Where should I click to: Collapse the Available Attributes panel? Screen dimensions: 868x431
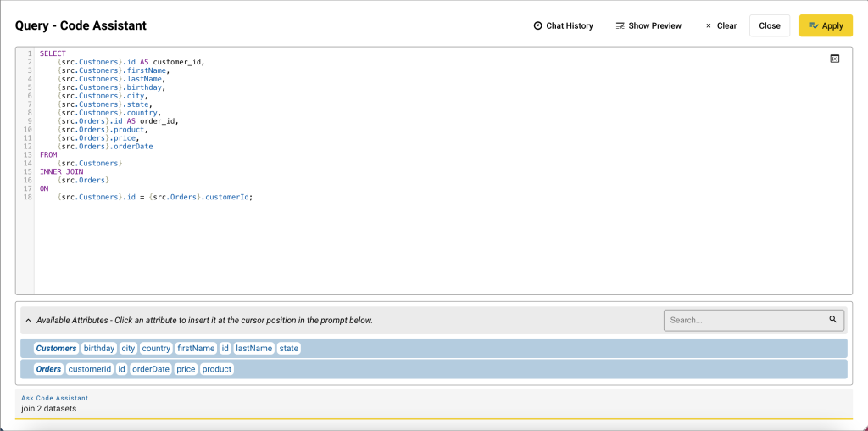(x=28, y=321)
